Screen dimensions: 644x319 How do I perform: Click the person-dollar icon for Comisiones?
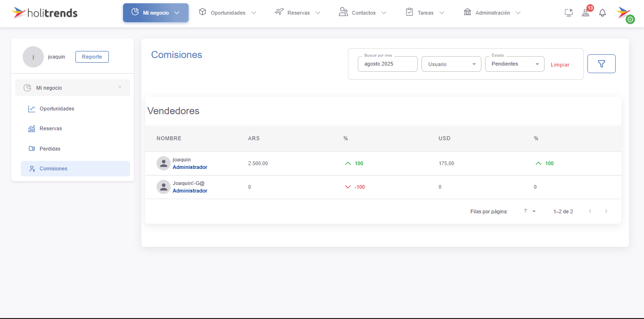pos(32,168)
